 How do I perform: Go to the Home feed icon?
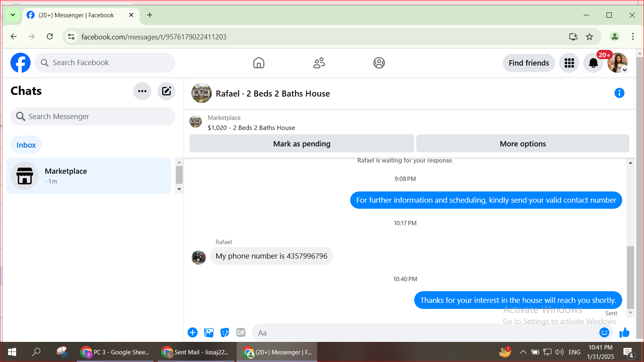click(x=259, y=63)
